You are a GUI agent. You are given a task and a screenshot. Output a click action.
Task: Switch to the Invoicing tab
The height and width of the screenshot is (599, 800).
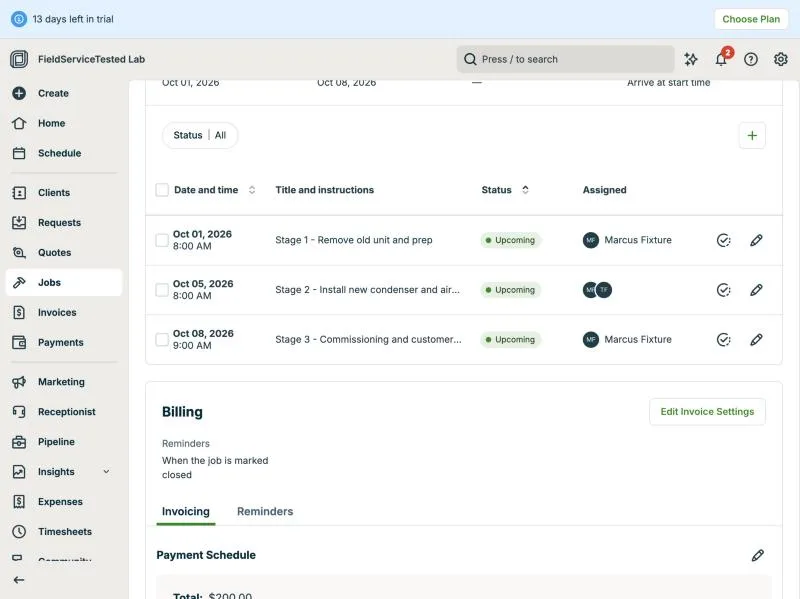(186, 511)
